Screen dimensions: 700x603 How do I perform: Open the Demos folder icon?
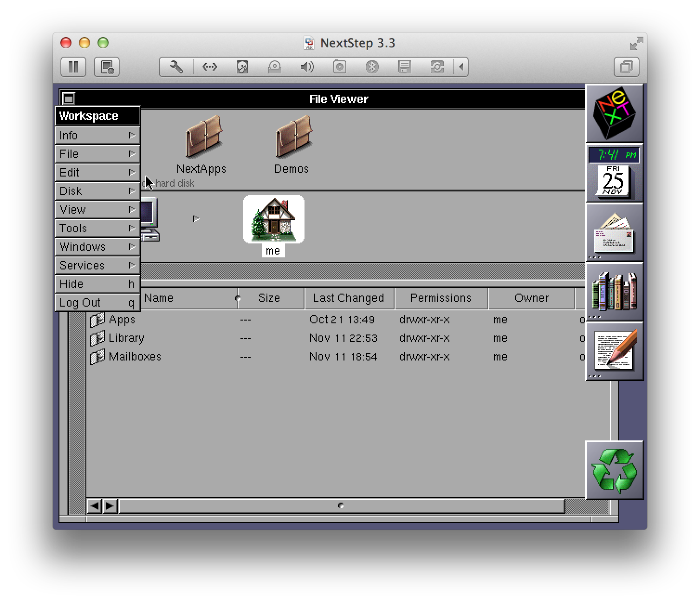tap(293, 137)
